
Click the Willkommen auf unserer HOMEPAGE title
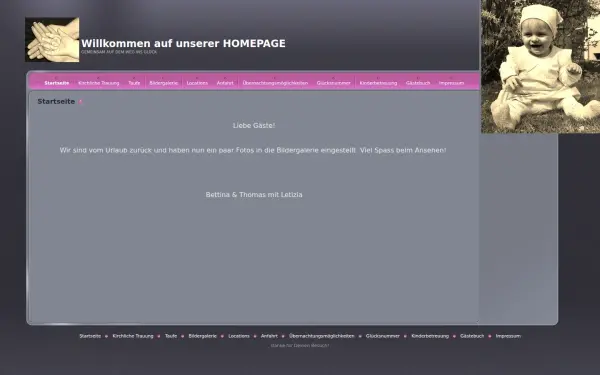click(x=183, y=43)
